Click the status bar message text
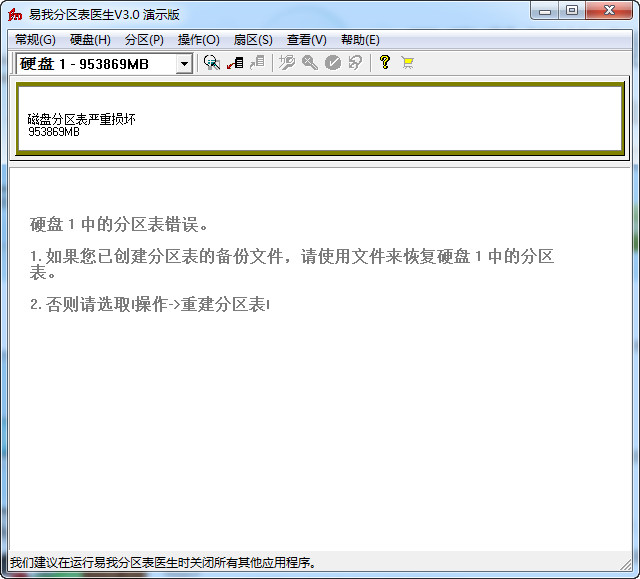The image size is (640, 579). pyautogui.click(x=163, y=563)
